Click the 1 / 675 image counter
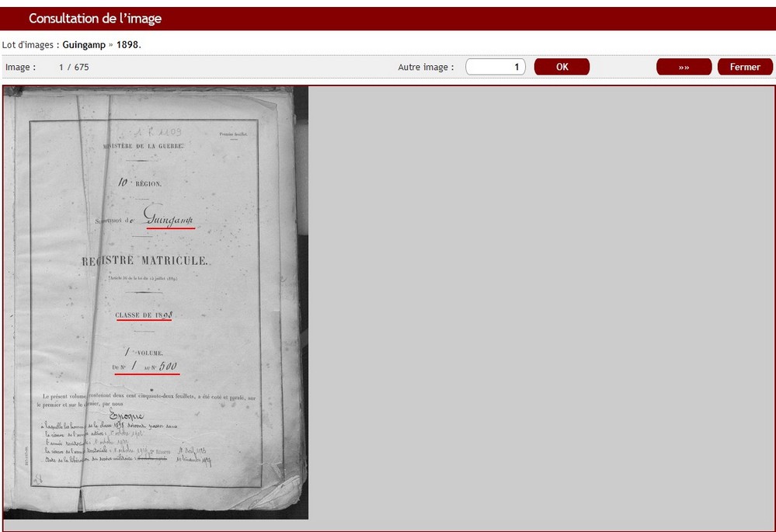 (74, 68)
